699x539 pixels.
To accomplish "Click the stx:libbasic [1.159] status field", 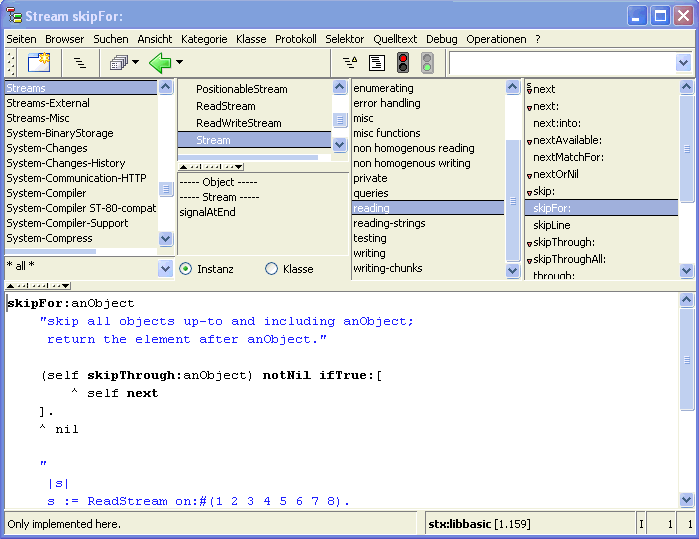I will [x=529, y=524].
